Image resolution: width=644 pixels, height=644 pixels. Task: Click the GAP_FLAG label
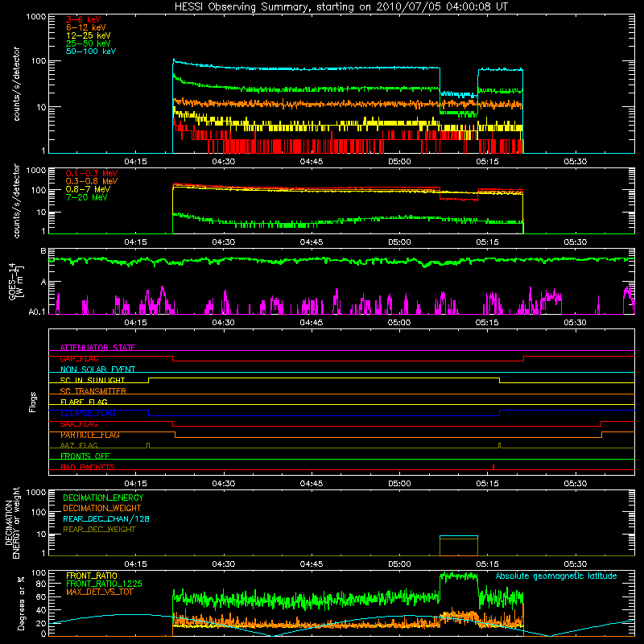[79, 358]
